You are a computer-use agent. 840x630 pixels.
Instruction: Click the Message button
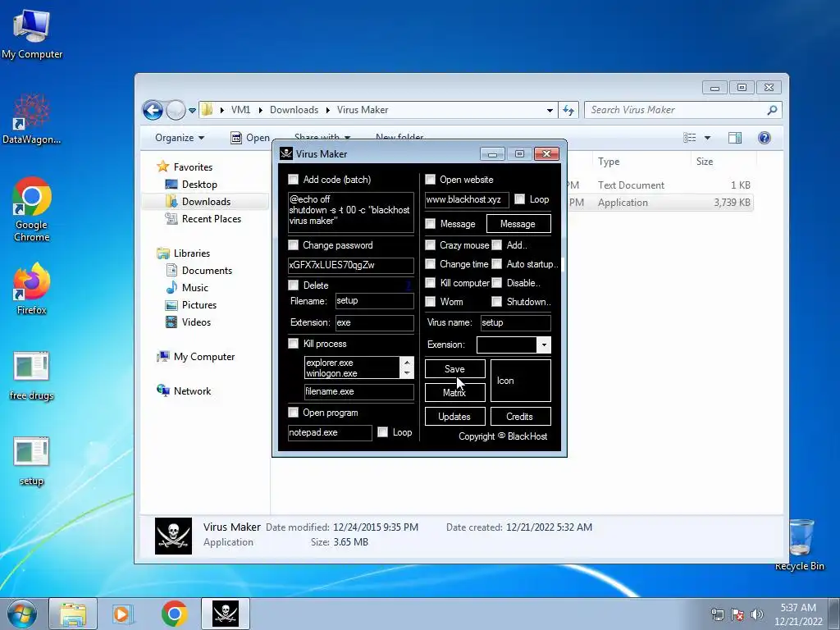(x=518, y=224)
